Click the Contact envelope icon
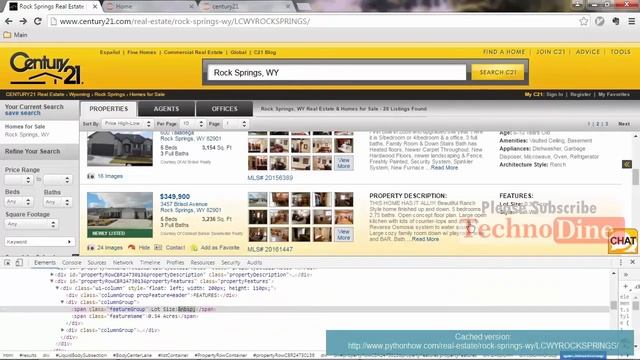The height and width of the screenshot is (360, 640). click(158, 247)
